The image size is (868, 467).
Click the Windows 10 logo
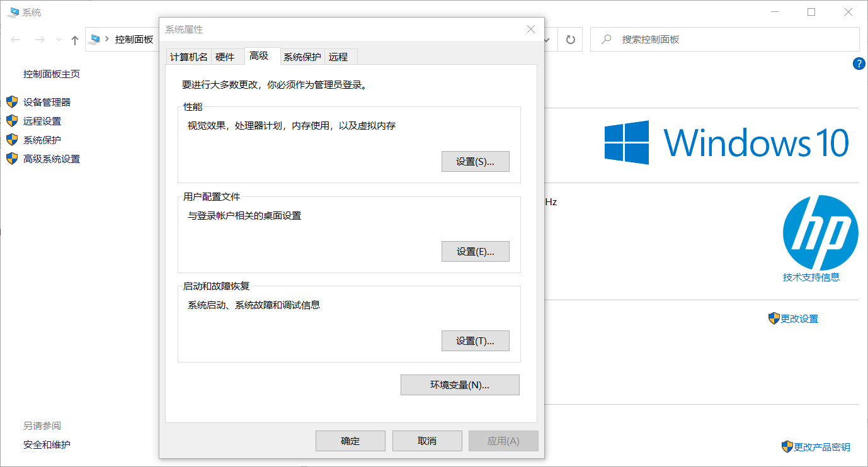coord(727,142)
